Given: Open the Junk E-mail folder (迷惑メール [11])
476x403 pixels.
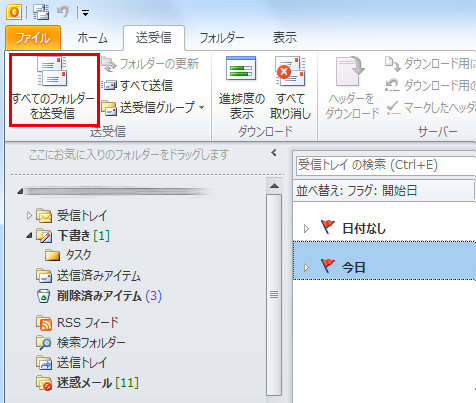Looking at the screenshot, I should (x=97, y=382).
